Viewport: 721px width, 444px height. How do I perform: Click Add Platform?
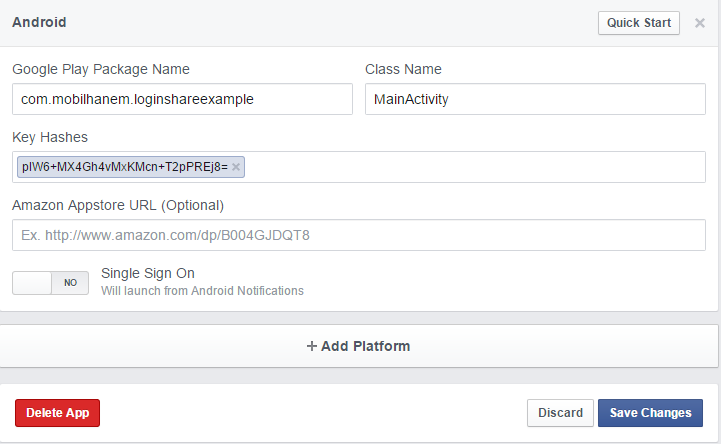point(359,346)
